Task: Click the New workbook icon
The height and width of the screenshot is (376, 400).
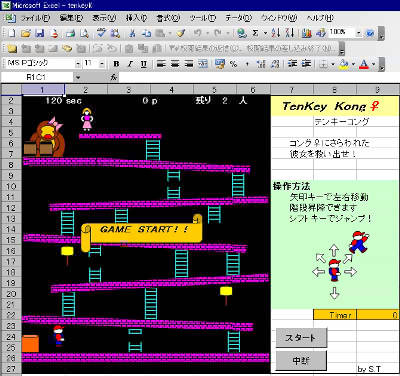Action: (x=12, y=33)
